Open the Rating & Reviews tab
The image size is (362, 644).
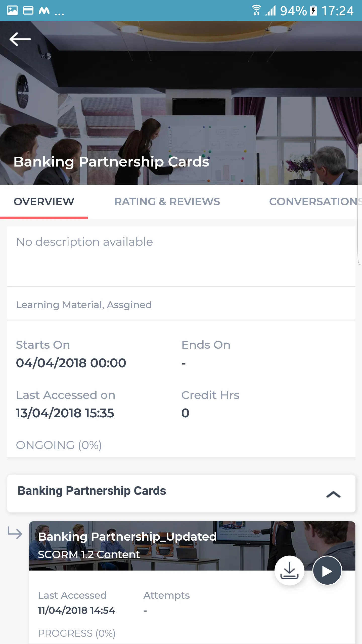(x=167, y=202)
